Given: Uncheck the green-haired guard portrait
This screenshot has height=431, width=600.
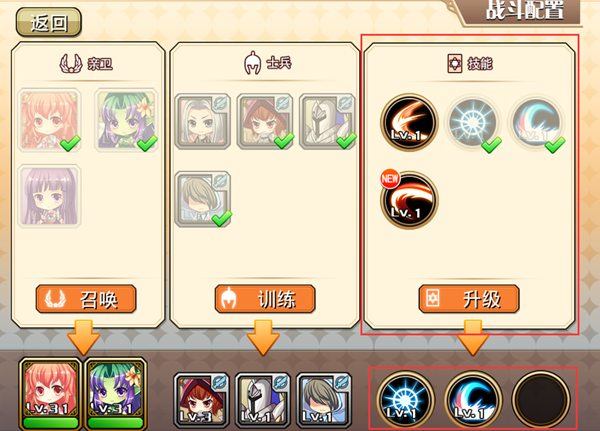Looking at the screenshot, I should click(126, 120).
